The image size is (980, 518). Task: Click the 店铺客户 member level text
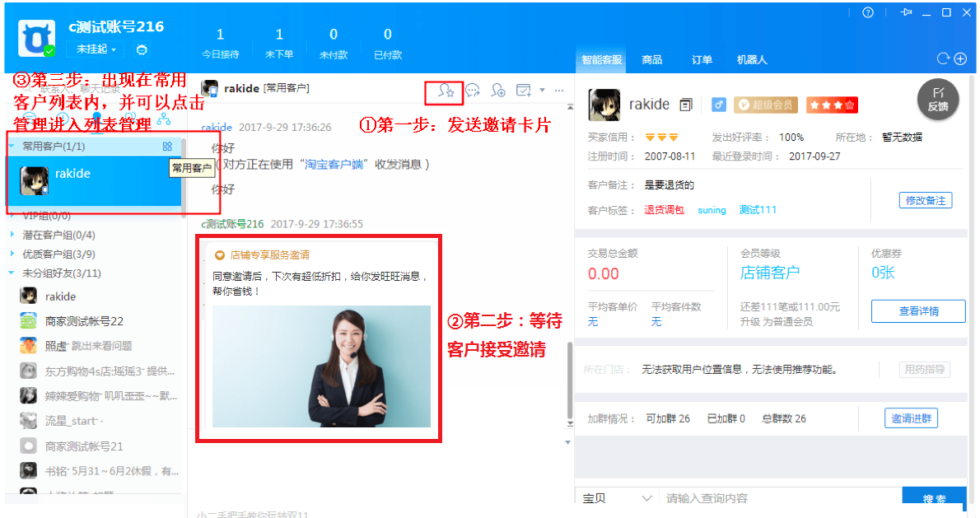tap(769, 273)
